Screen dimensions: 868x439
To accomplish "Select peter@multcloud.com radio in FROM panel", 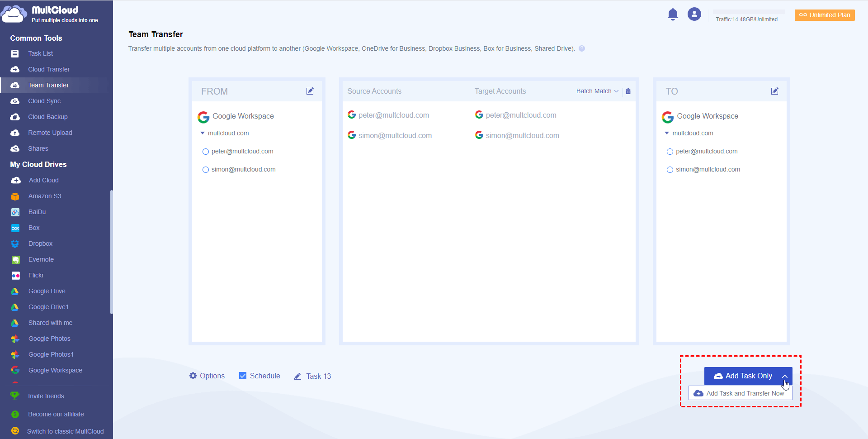I will pyautogui.click(x=206, y=152).
